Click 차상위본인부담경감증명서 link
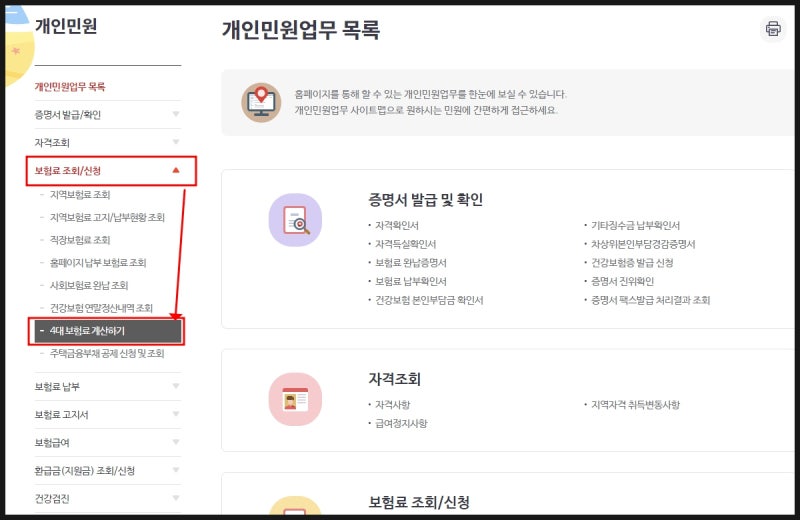 [x=643, y=244]
